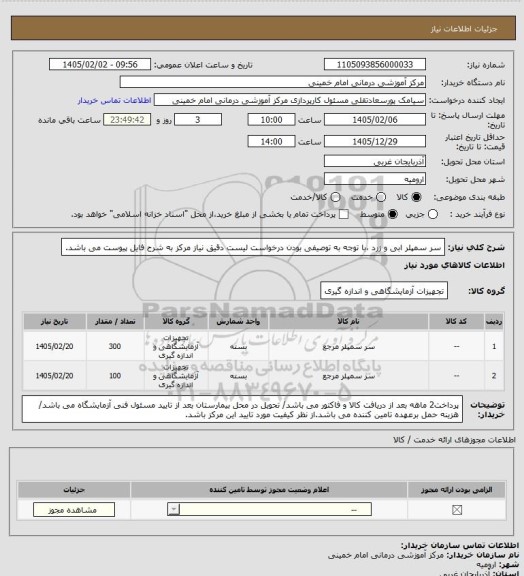524x576 pixels.
Task: Click the نام کالا column header
Action: (348, 321)
